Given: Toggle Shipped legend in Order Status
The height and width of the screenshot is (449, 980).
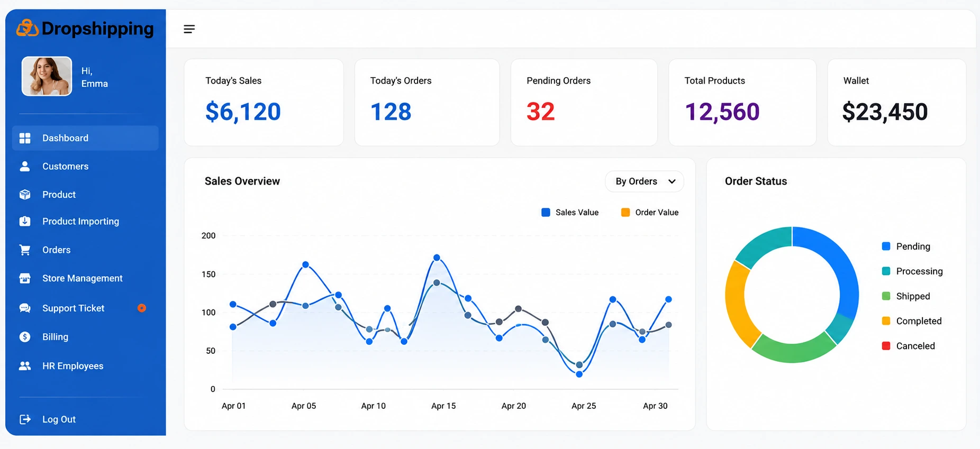Looking at the screenshot, I should point(906,296).
